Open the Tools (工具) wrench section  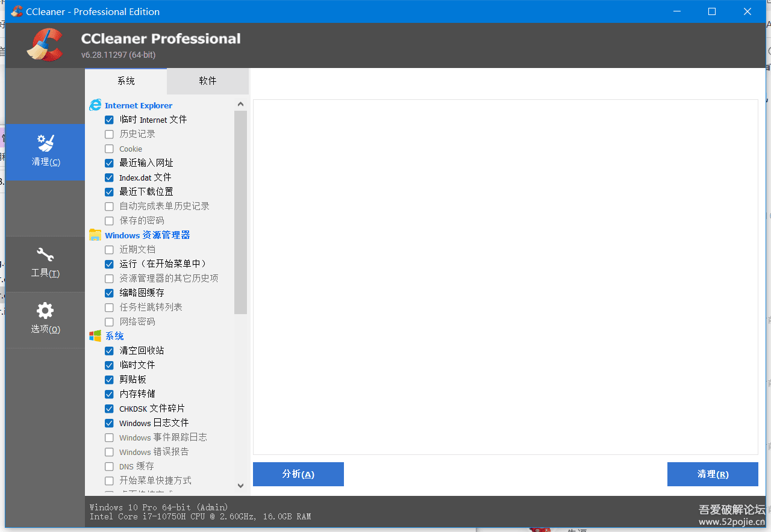point(45,264)
